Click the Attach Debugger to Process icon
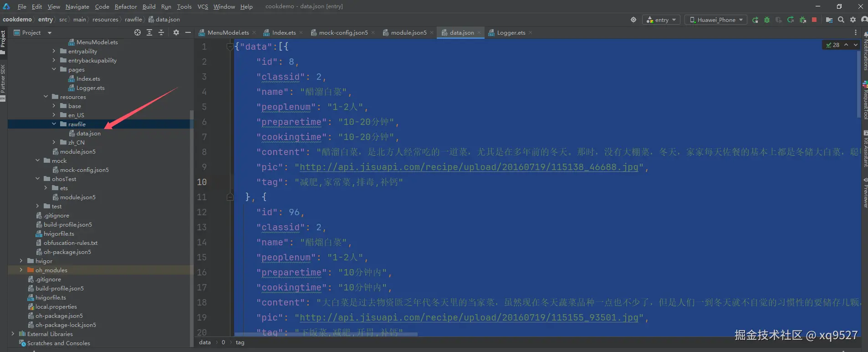 point(802,20)
